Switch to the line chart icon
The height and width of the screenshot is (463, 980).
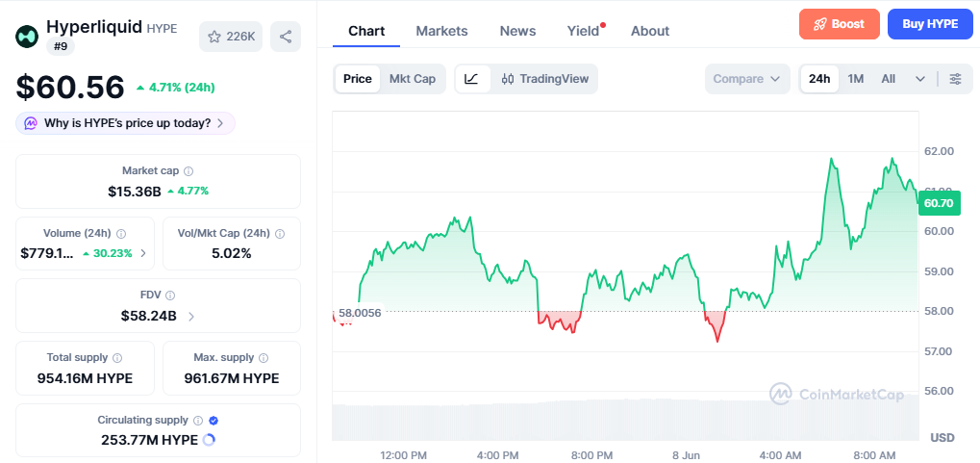pyautogui.click(x=472, y=79)
